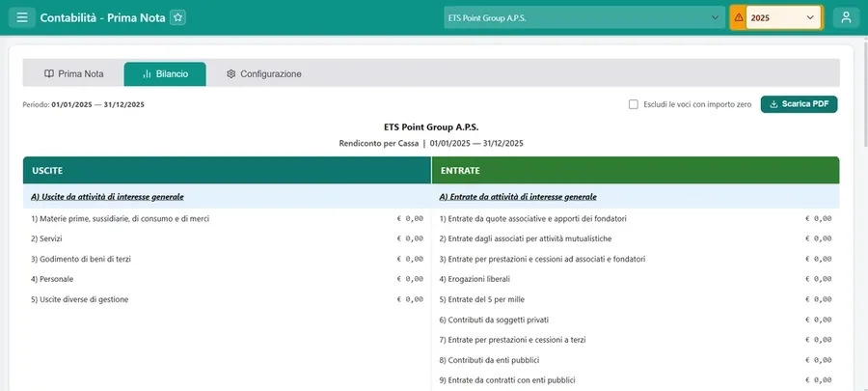868x391 pixels.
Task: Click the orange warning triangle icon
Action: click(x=739, y=17)
